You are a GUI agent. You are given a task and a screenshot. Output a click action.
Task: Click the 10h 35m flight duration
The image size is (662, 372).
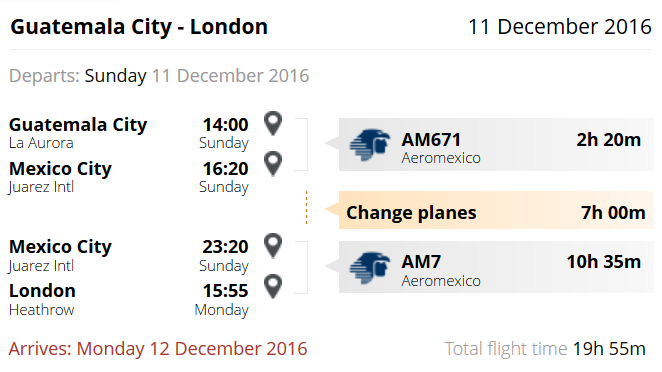(603, 262)
